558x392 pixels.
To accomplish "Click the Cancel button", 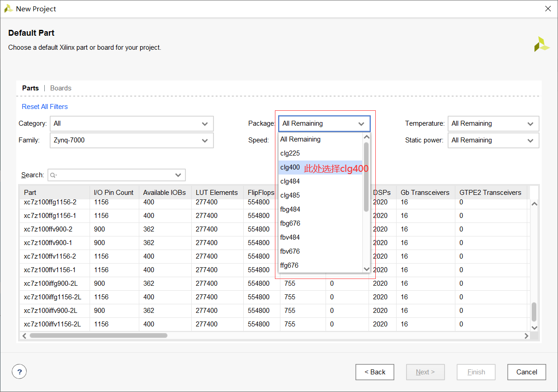I will point(527,372).
